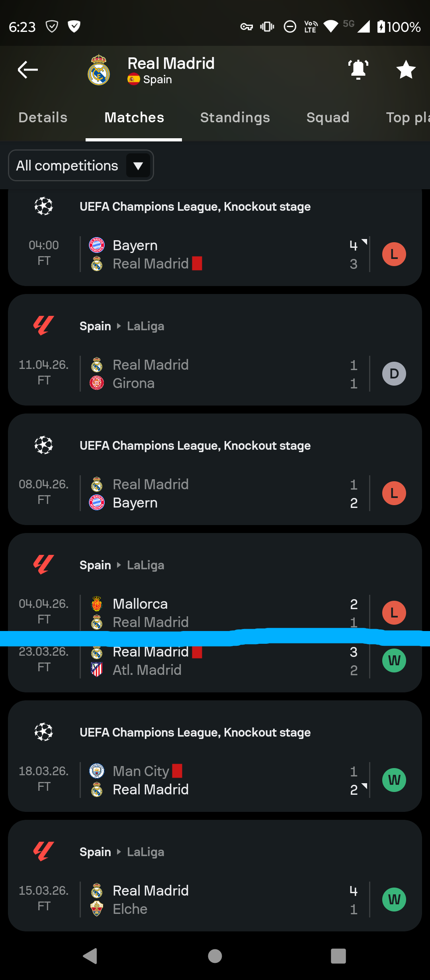
Task: Select the green W badge for Man City match
Action: [394, 780]
